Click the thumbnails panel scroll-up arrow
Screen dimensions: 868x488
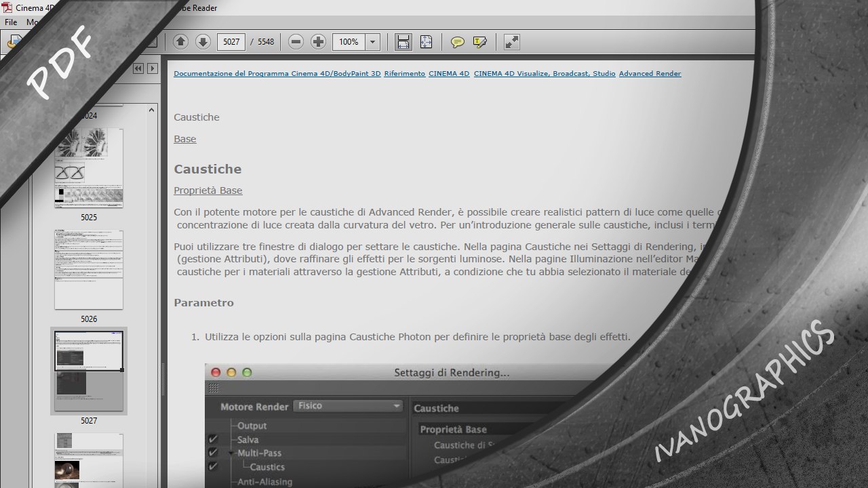(x=152, y=110)
